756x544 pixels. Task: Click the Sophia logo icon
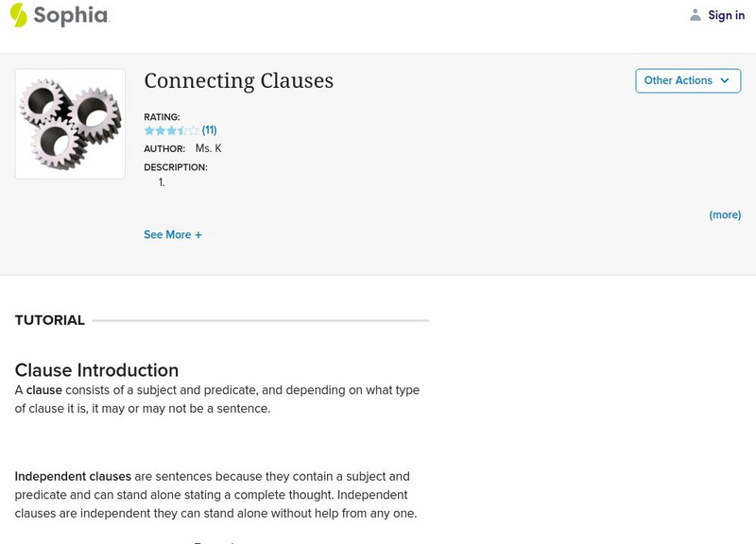click(x=19, y=15)
